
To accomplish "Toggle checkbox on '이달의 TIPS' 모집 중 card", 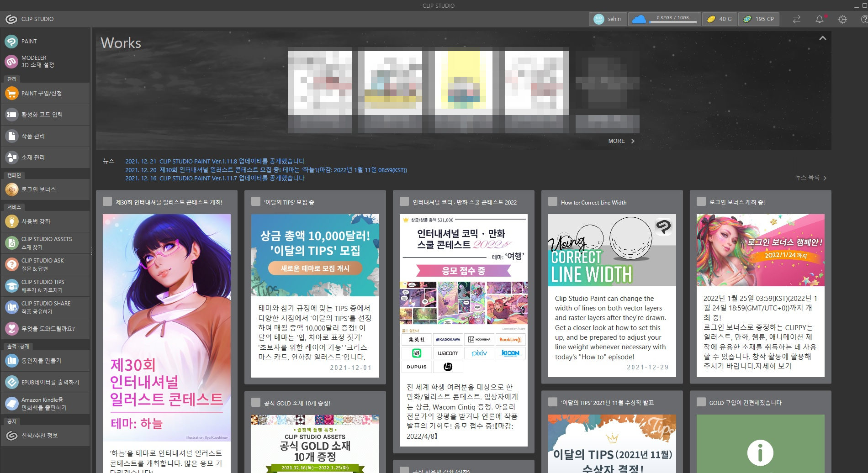I will click(256, 202).
